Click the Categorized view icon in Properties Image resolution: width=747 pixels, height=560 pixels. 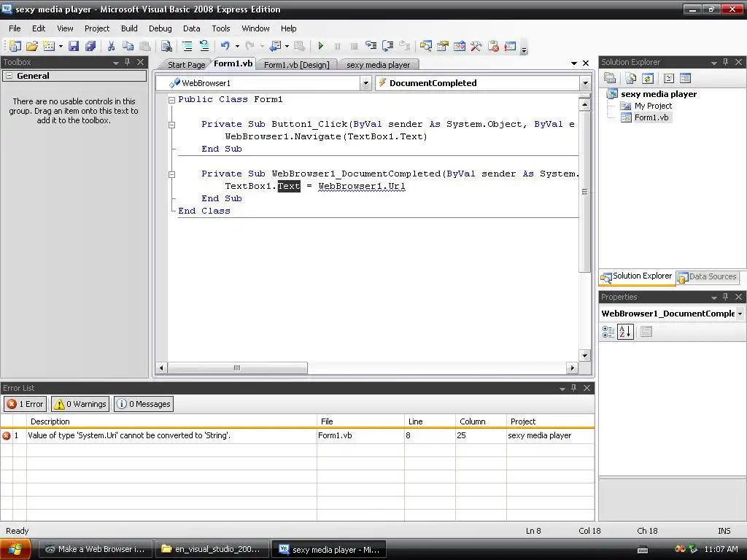click(x=608, y=332)
